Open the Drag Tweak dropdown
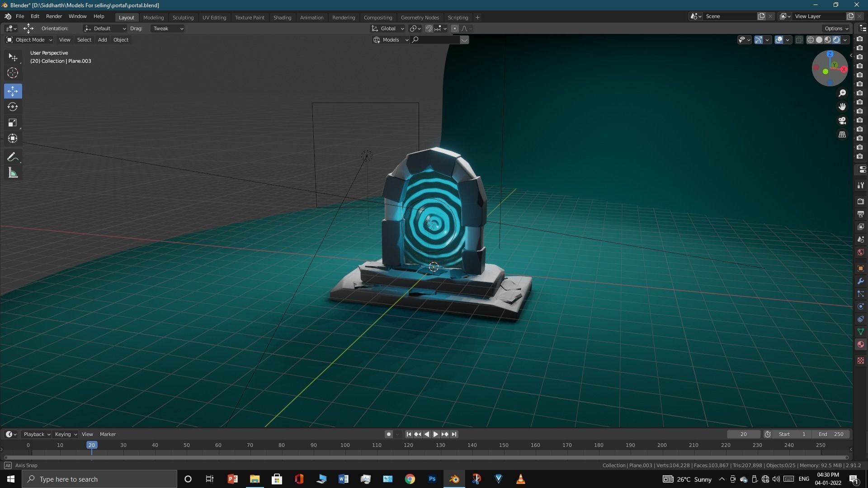The height and width of the screenshot is (488, 868). tap(168, 28)
